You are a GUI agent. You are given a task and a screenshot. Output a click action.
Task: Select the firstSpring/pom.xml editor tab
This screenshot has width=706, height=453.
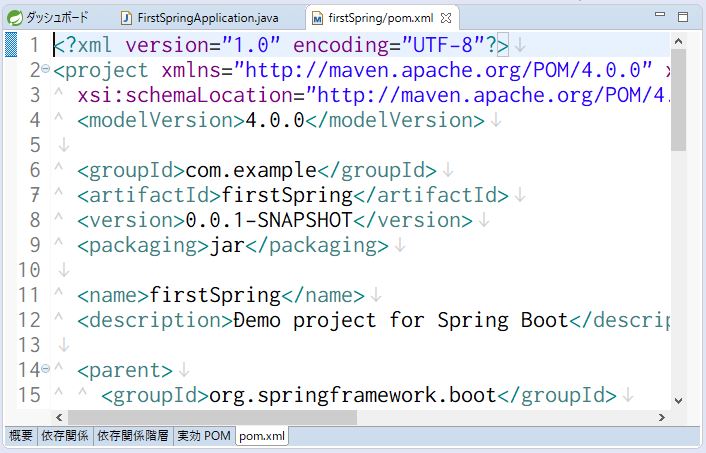point(380,18)
